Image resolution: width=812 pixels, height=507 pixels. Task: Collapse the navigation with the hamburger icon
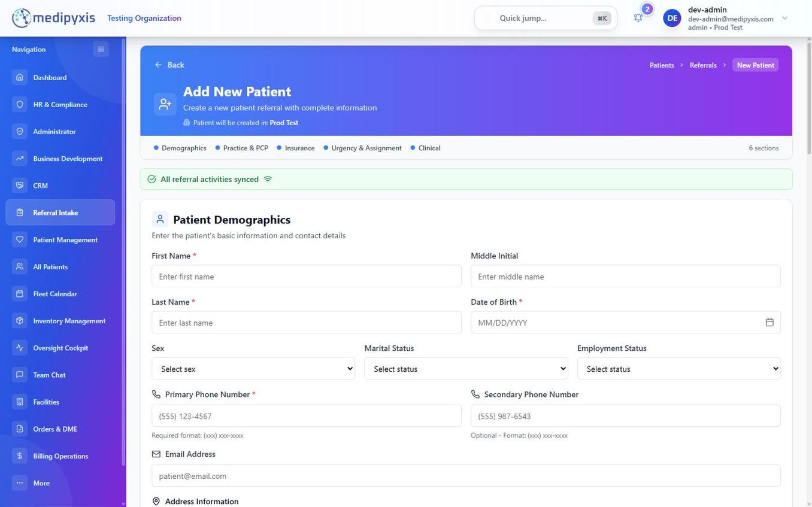pos(101,49)
